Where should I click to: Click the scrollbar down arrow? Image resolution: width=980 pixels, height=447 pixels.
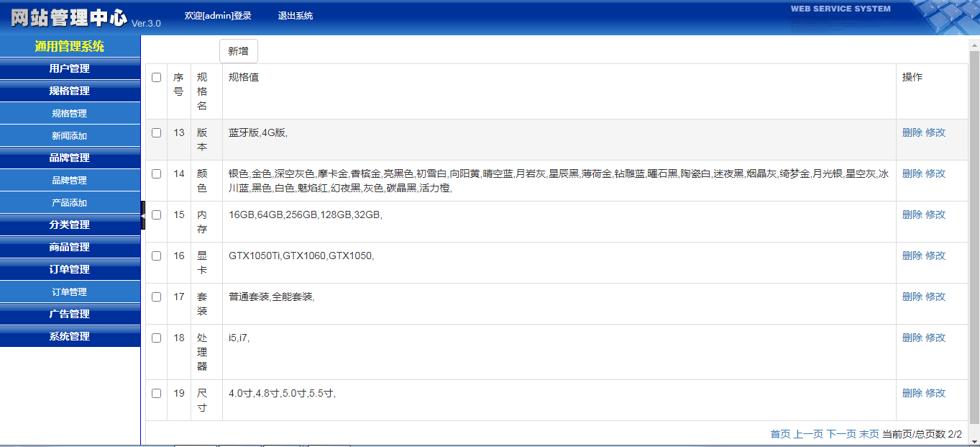pyautogui.click(x=974, y=441)
